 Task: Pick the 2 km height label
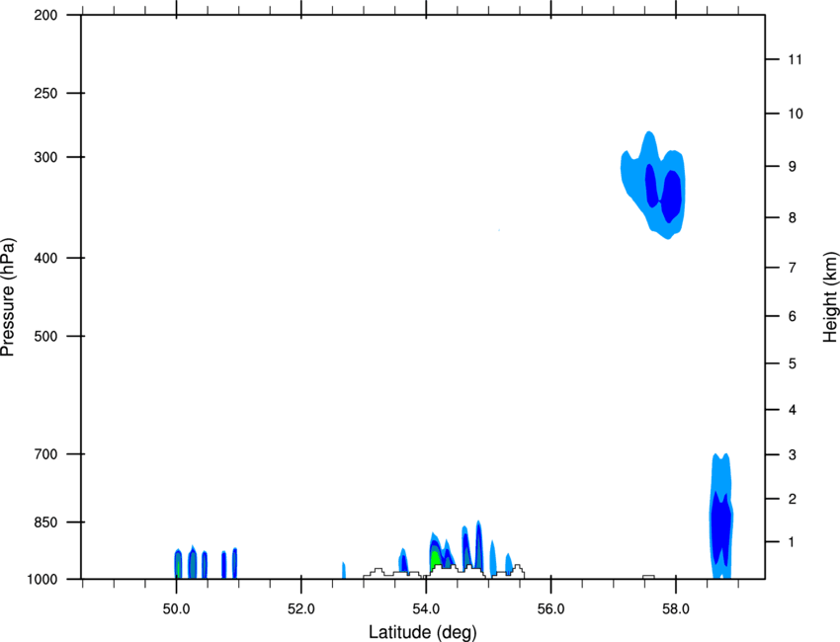pyautogui.click(x=793, y=499)
